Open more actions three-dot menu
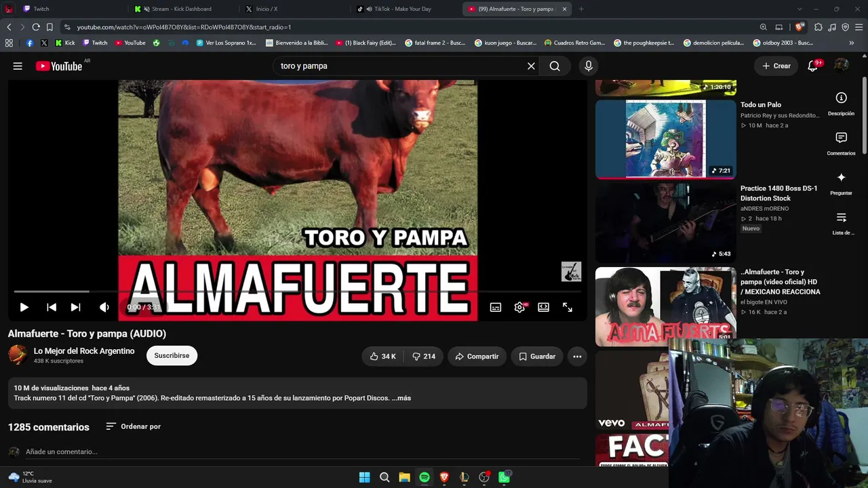 tap(577, 357)
